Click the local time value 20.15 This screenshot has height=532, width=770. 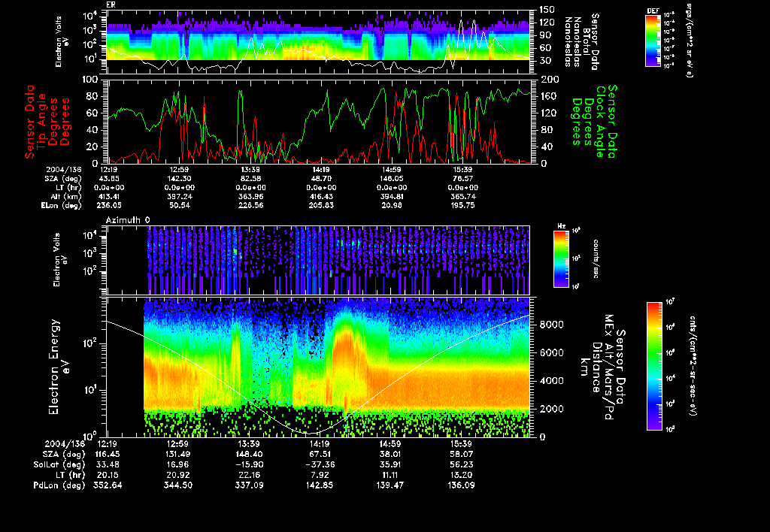coord(108,475)
